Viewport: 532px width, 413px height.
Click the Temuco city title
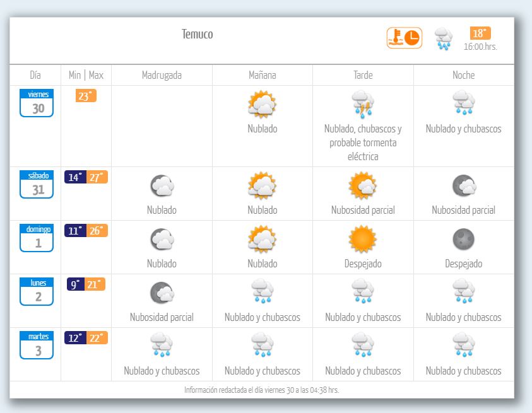(x=198, y=34)
